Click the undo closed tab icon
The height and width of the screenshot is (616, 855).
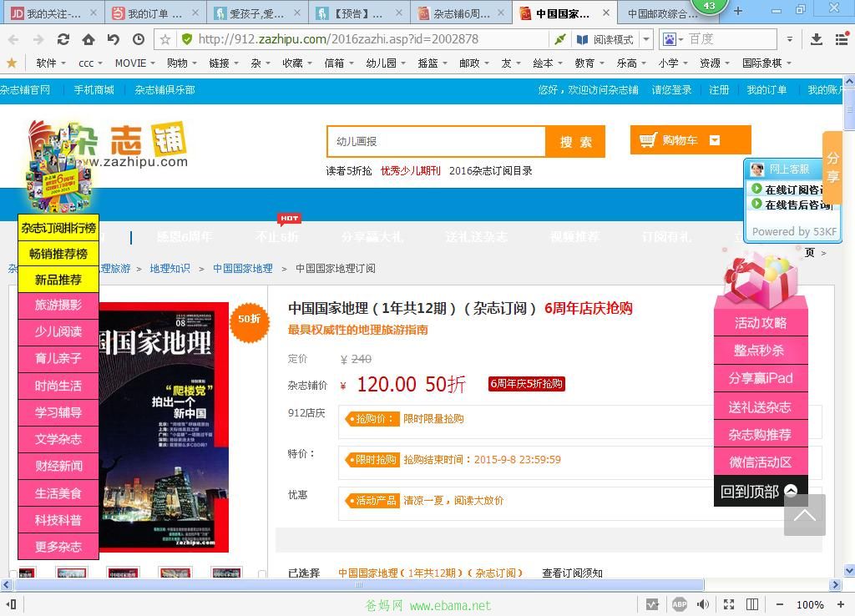(114, 39)
